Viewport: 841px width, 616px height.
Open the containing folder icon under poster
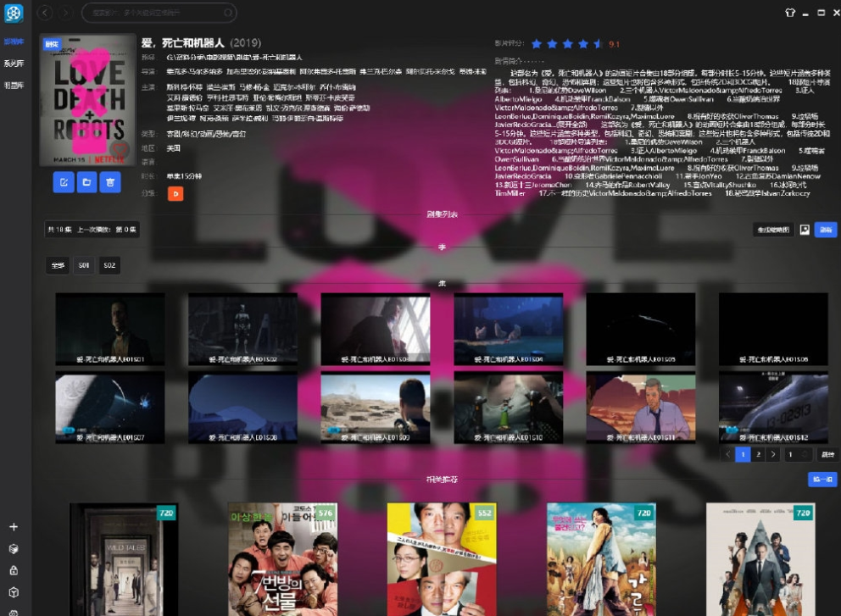(86, 181)
